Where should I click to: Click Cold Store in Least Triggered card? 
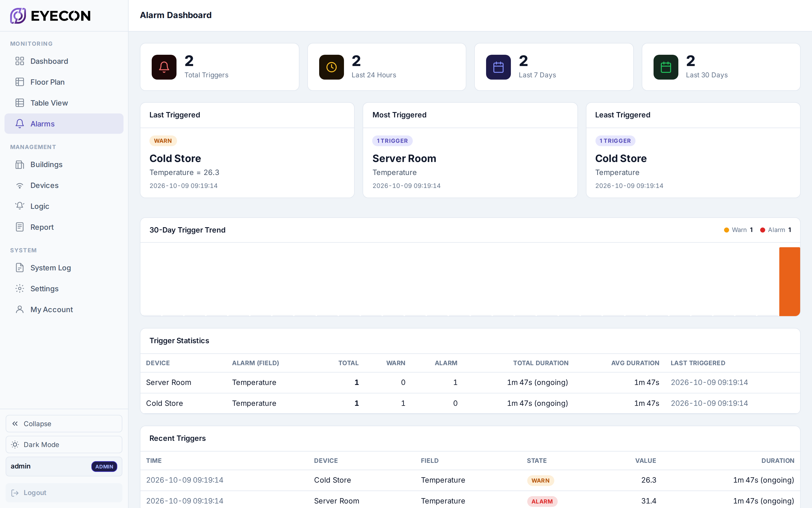click(x=621, y=158)
